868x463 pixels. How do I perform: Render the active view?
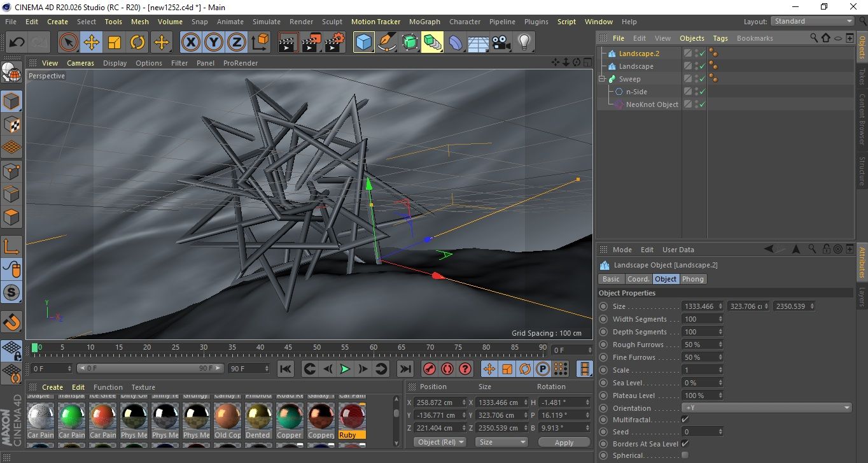[288, 43]
